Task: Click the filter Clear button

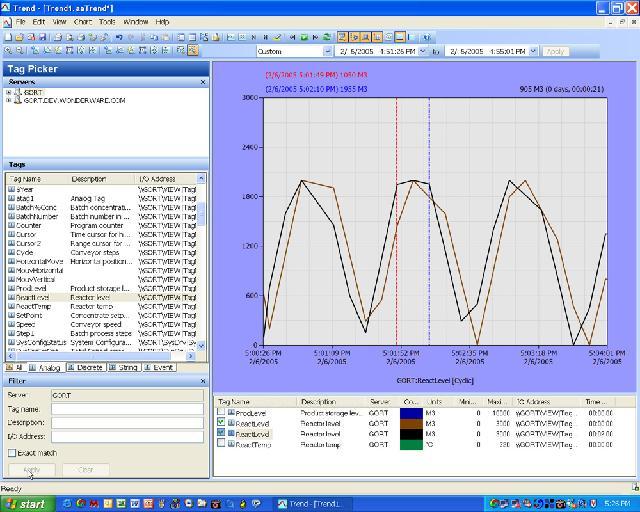Action: [86, 470]
